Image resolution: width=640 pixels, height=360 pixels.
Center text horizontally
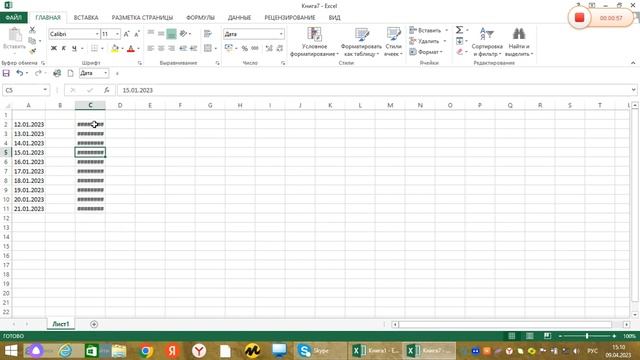coord(161,48)
